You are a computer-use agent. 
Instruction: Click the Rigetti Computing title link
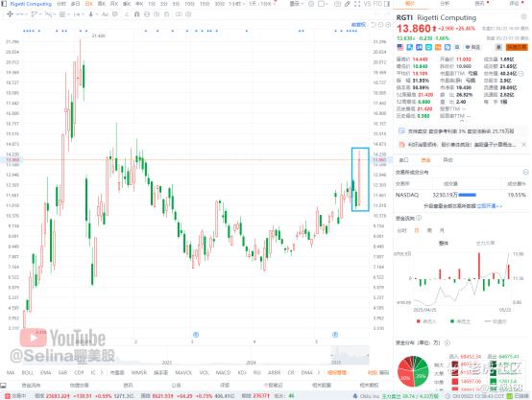point(31,4)
